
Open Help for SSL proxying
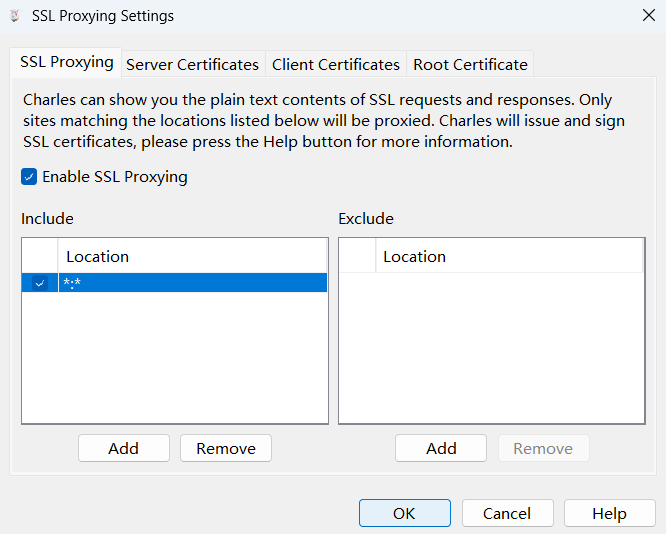coord(610,513)
